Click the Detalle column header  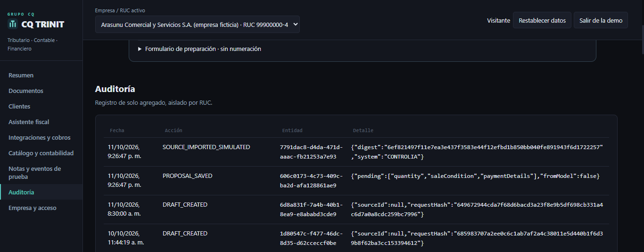point(363,130)
